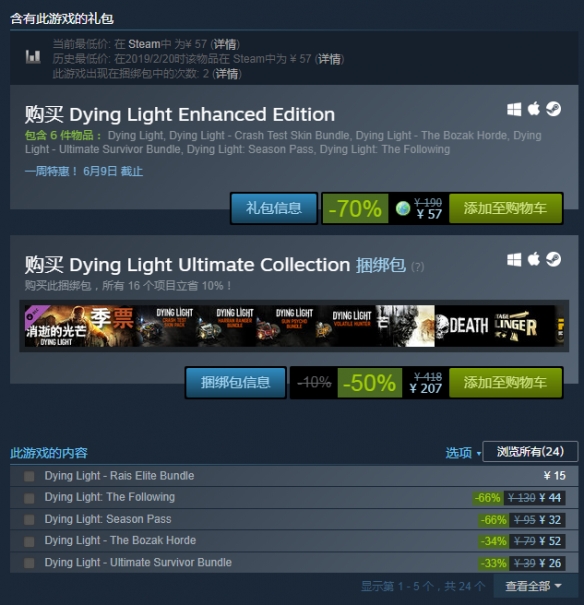The image size is (584, 605).
Task: Tick checkbox for Dying Light: The Following
Action: tap(29, 499)
